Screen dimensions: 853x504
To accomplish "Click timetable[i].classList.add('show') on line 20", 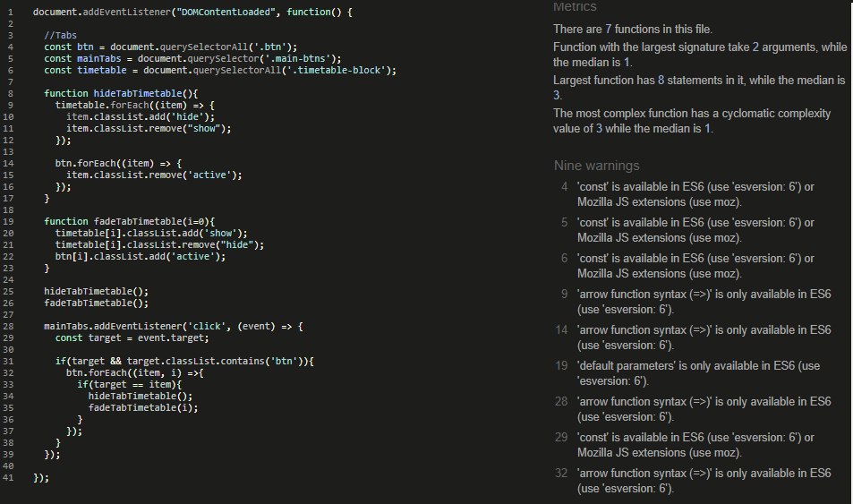I will (151, 233).
